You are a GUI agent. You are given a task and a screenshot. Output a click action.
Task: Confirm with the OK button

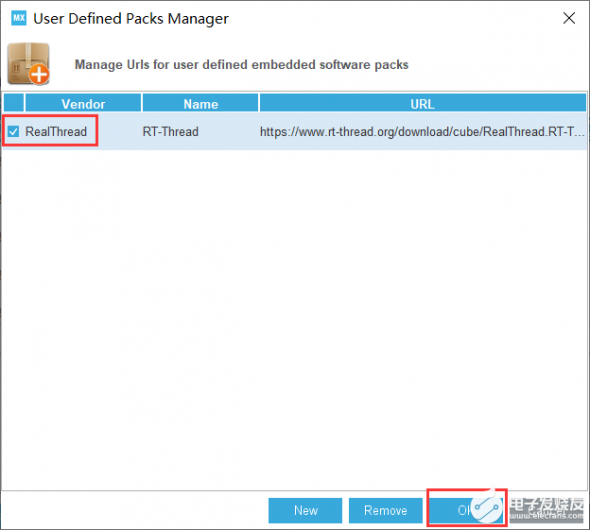click(466, 510)
